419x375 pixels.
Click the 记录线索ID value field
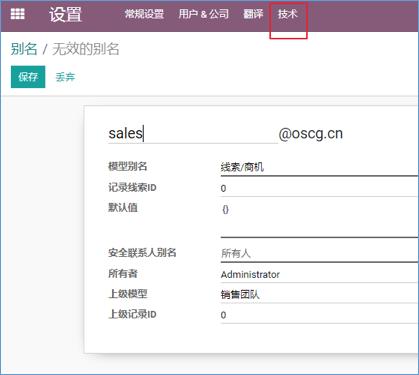coord(320,188)
